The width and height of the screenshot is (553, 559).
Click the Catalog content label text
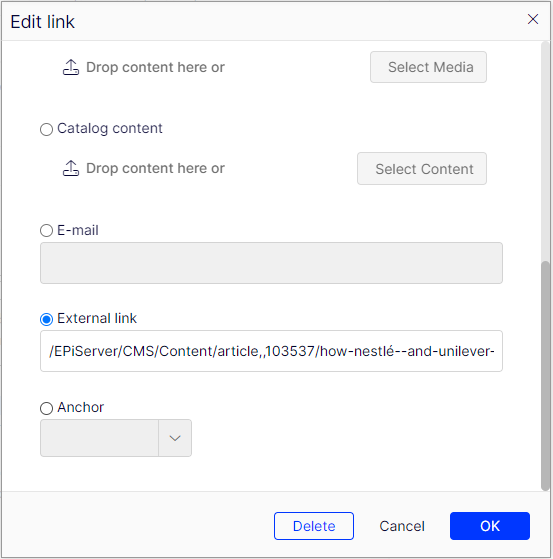pyautogui.click(x=110, y=128)
